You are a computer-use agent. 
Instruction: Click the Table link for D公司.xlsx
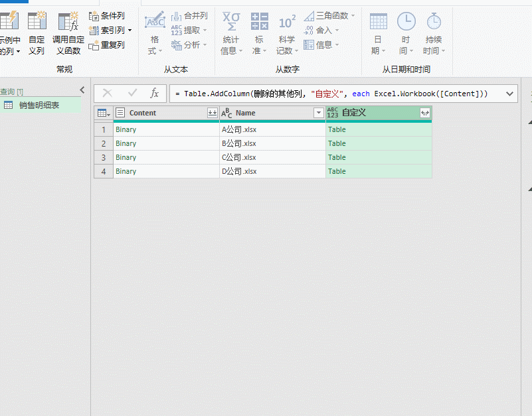[x=337, y=171]
